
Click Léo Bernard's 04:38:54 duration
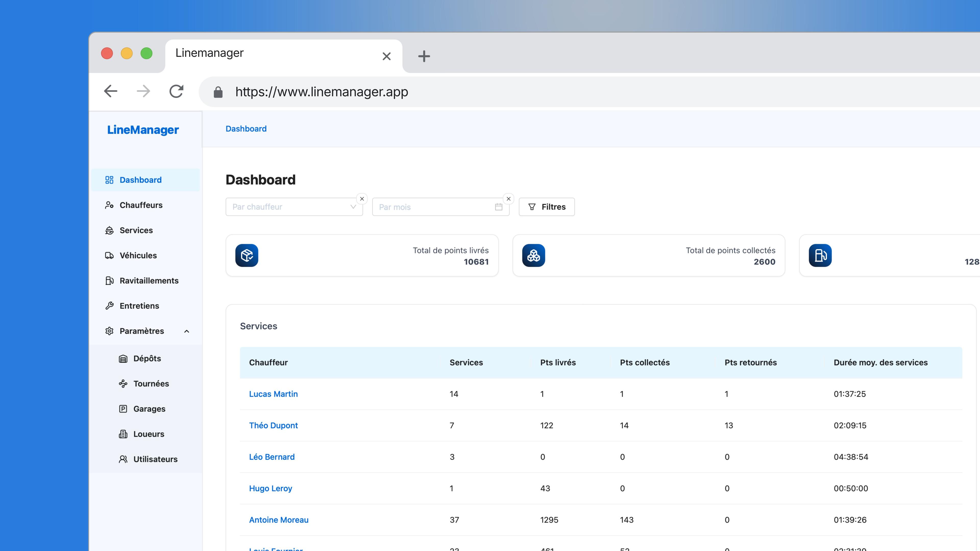click(x=851, y=457)
